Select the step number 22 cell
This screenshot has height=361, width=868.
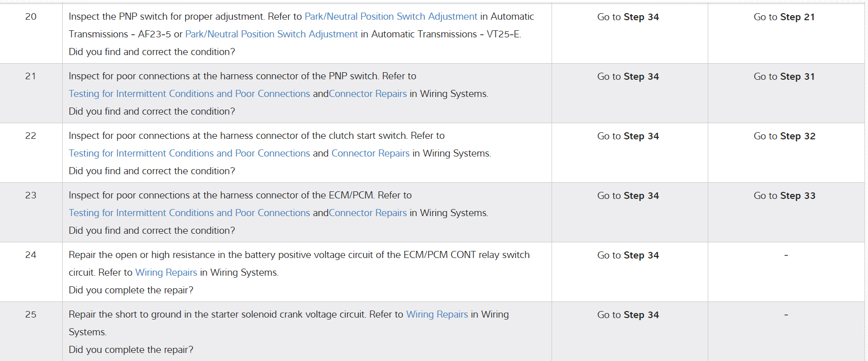(x=31, y=136)
